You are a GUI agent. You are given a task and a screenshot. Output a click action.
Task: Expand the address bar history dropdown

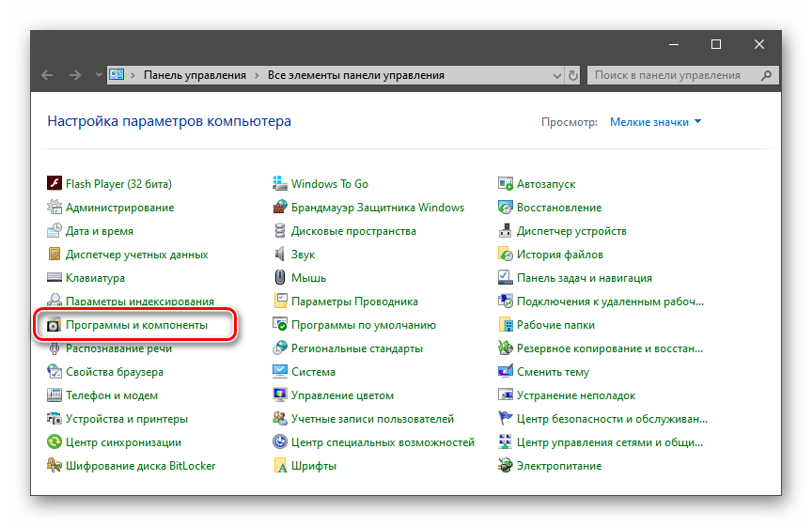pyautogui.click(x=557, y=75)
